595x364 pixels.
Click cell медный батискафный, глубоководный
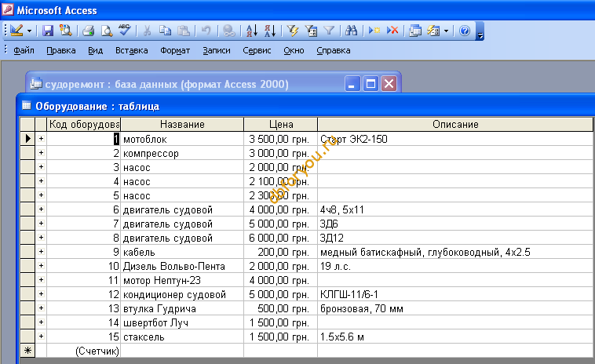455,252
